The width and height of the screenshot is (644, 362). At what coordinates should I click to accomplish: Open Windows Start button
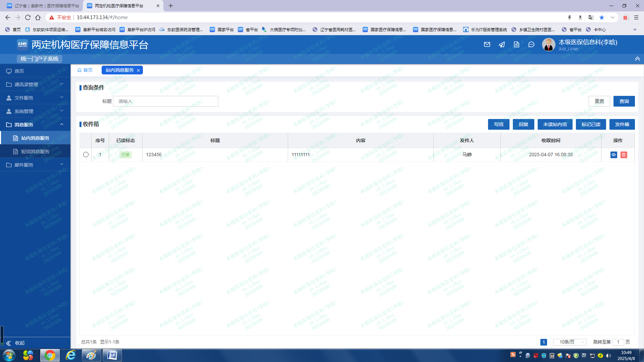[x=9, y=355]
